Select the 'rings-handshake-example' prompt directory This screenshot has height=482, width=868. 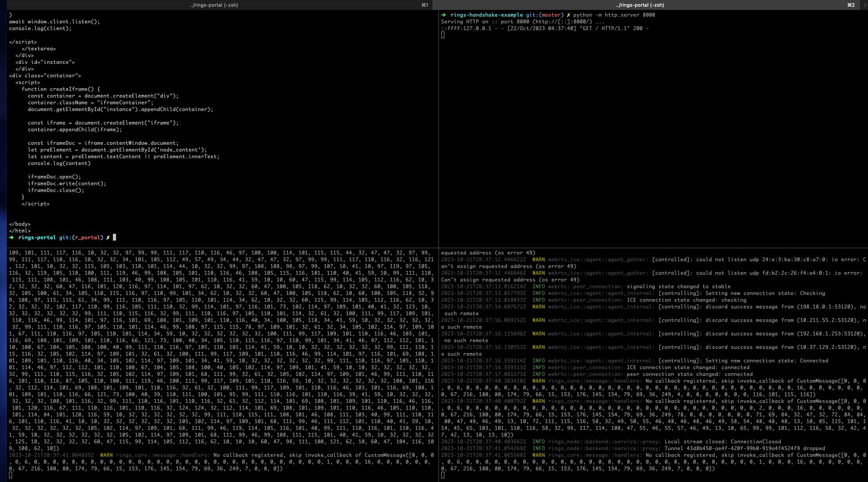486,15
